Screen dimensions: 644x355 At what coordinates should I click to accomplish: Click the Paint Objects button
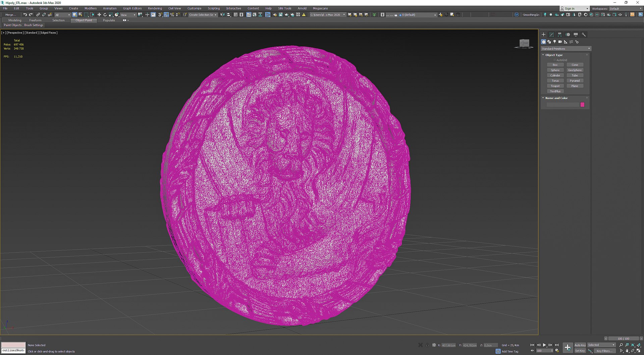[13, 25]
